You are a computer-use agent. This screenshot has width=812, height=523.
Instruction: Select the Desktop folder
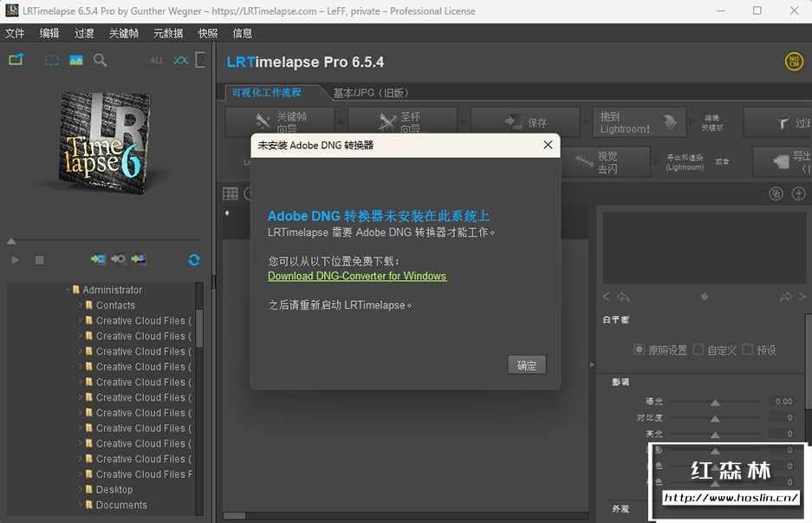(x=114, y=490)
